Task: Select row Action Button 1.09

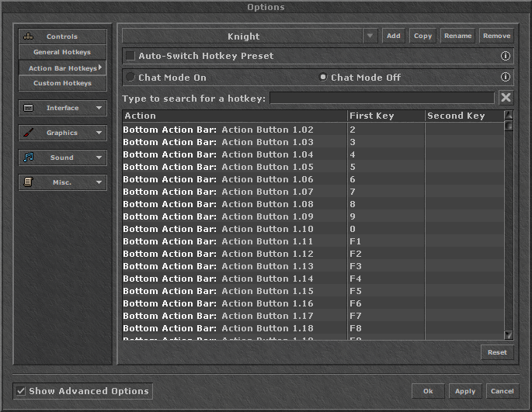Action: (x=313, y=216)
